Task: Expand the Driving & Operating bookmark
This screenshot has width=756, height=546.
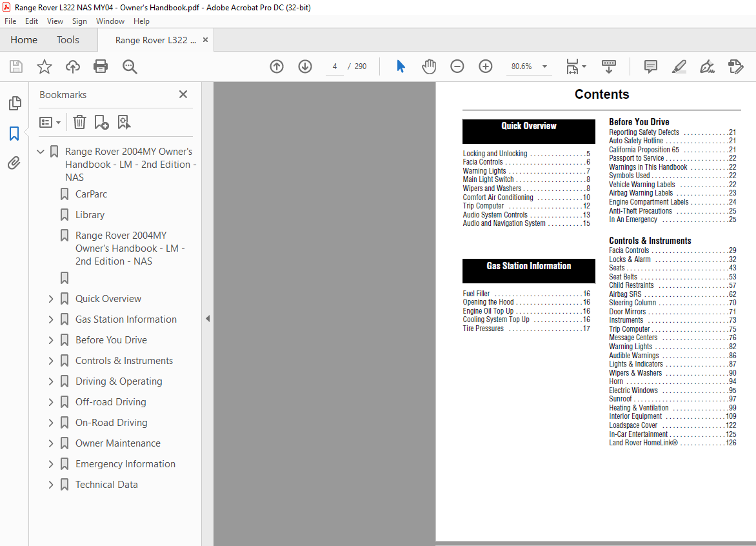Action: (50, 381)
